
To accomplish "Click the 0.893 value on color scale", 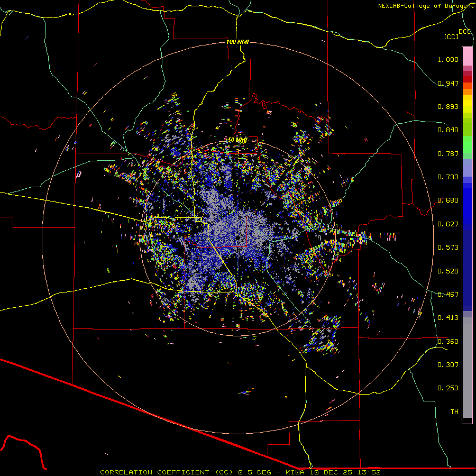I will (x=448, y=106).
